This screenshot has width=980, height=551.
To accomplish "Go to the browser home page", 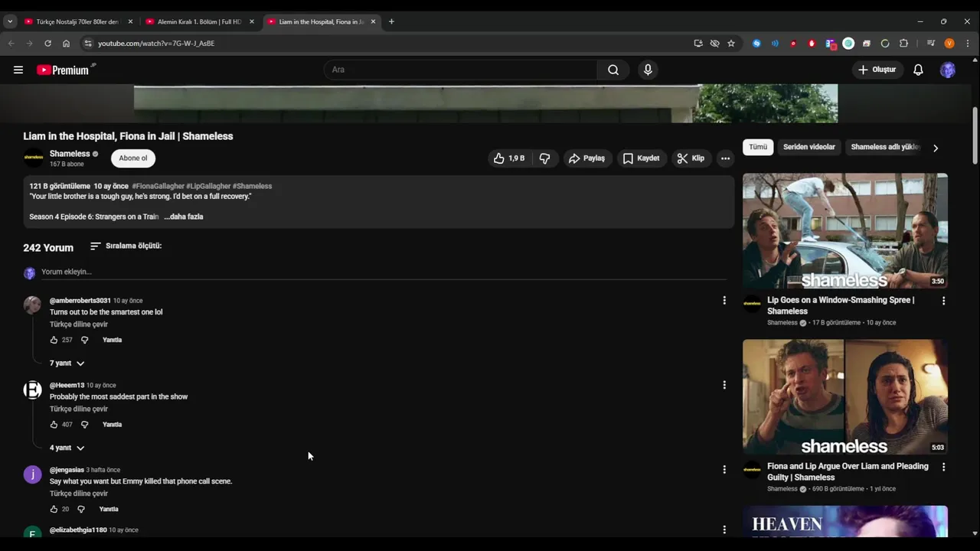I will coord(66,44).
